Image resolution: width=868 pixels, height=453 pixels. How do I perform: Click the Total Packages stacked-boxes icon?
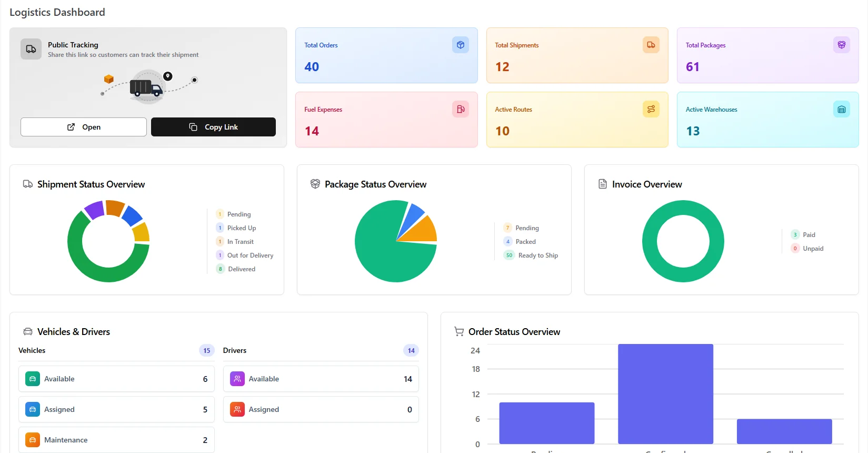point(842,45)
